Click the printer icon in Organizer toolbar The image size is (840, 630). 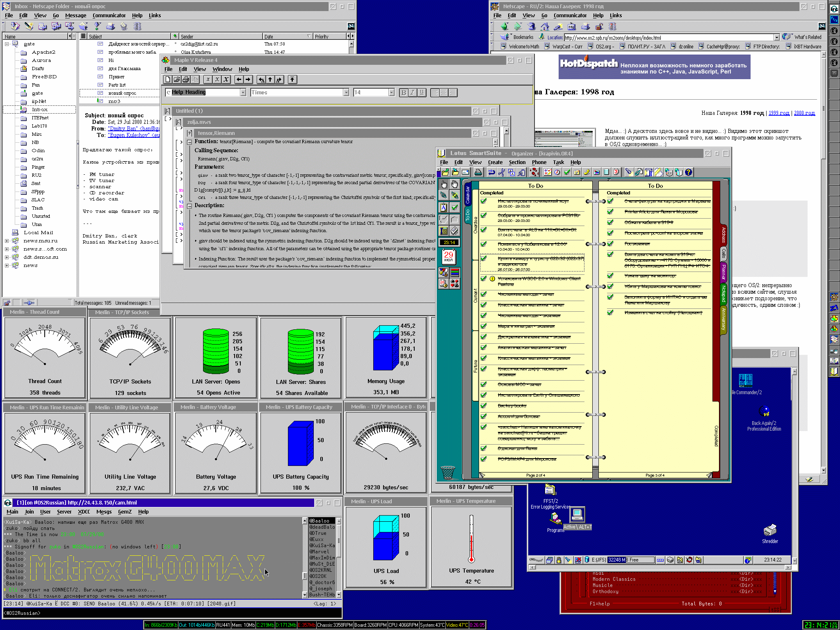click(x=478, y=172)
